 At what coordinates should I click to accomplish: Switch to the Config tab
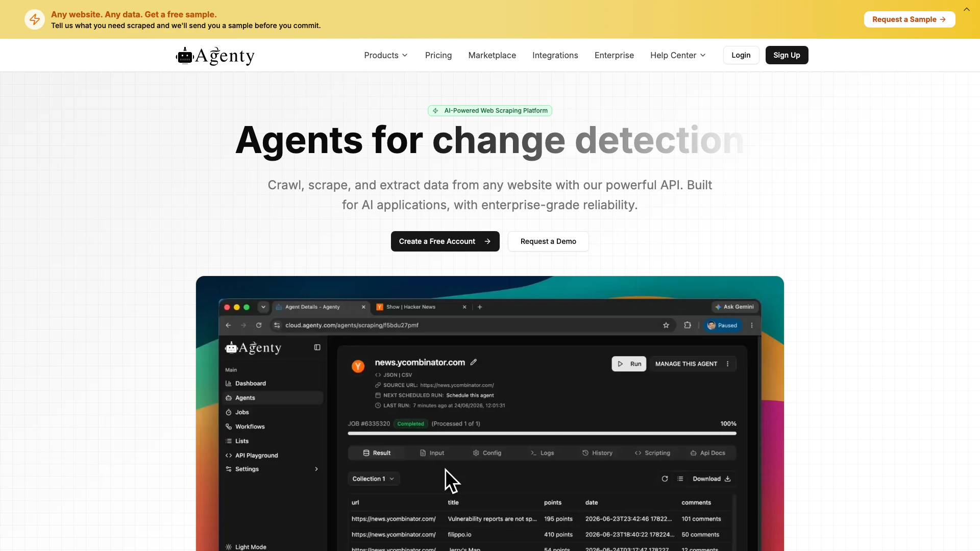487,453
